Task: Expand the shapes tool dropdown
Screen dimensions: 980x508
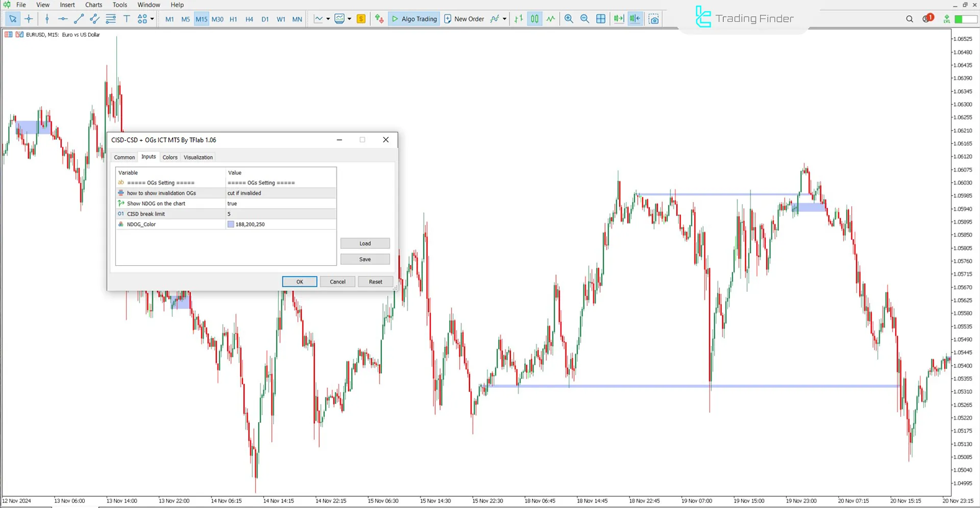Action: [152, 19]
